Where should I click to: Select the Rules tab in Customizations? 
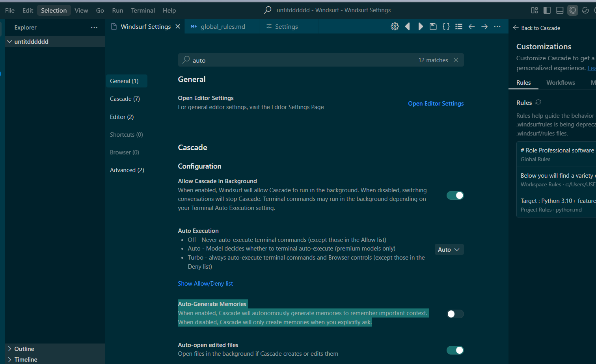523,83
